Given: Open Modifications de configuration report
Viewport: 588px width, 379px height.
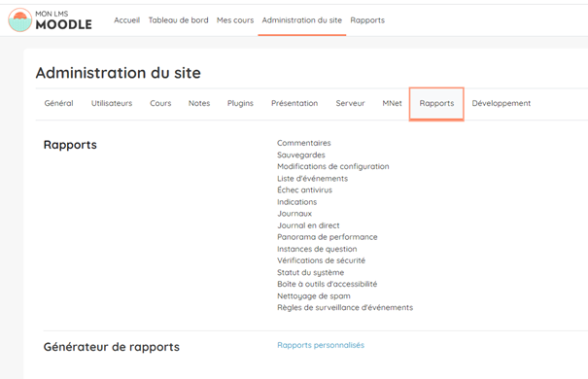Looking at the screenshot, I should [x=333, y=166].
